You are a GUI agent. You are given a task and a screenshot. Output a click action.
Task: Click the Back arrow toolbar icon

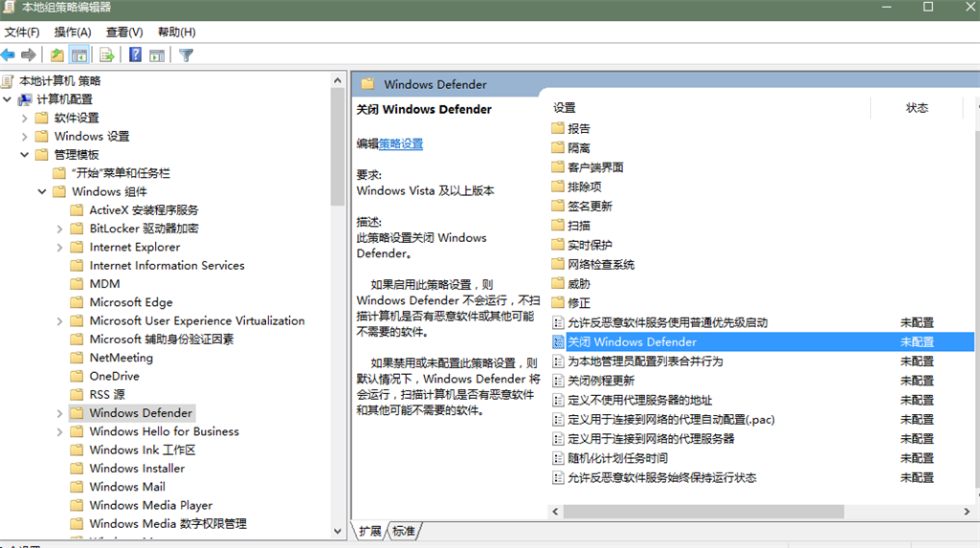point(8,55)
